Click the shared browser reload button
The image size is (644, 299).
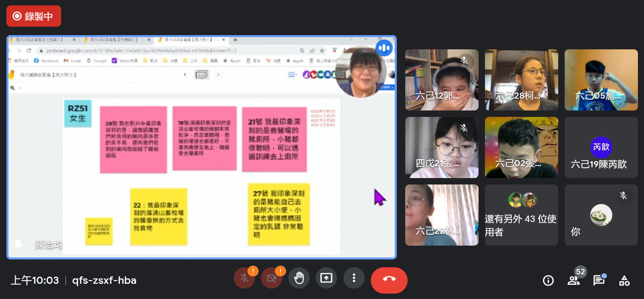point(29,51)
